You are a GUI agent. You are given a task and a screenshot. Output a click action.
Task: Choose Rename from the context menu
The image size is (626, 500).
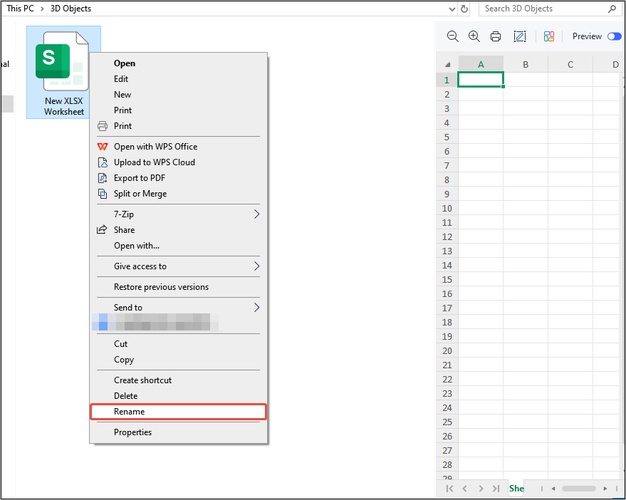(x=178, y=412)
